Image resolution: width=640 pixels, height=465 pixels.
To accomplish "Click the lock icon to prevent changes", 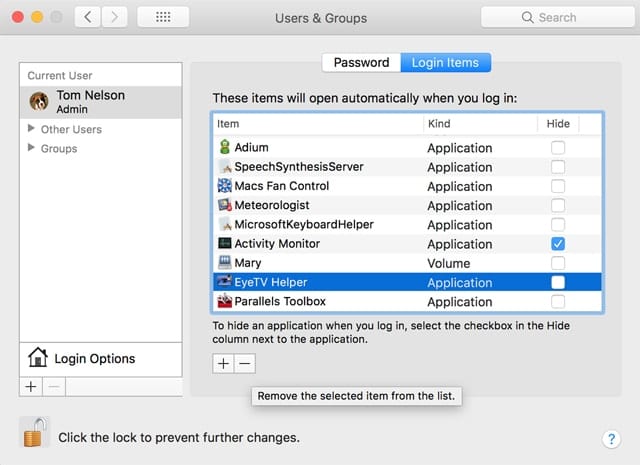I will [34, 433].
